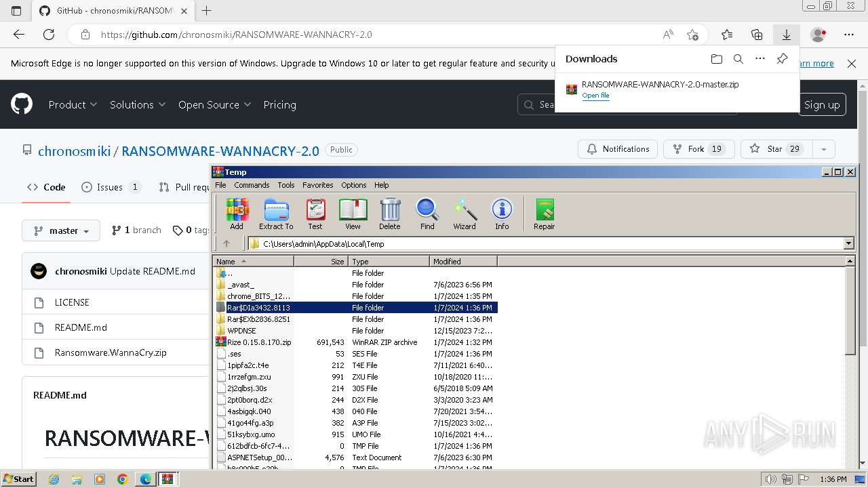Viewport: 868px width, 488px height.
Task: Click the Notifications button
Action: tap(618, 149)
